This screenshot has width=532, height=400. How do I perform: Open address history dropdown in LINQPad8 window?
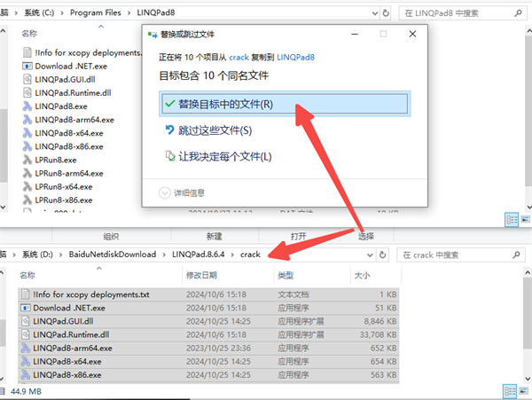[375, 13]
